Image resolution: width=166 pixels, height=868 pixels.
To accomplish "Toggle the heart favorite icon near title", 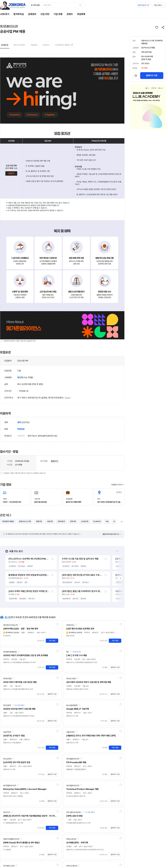I will point(157,27).
